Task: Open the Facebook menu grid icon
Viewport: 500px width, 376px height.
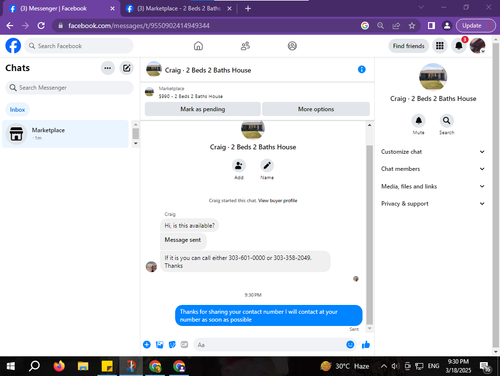Action: coord(440,46)
